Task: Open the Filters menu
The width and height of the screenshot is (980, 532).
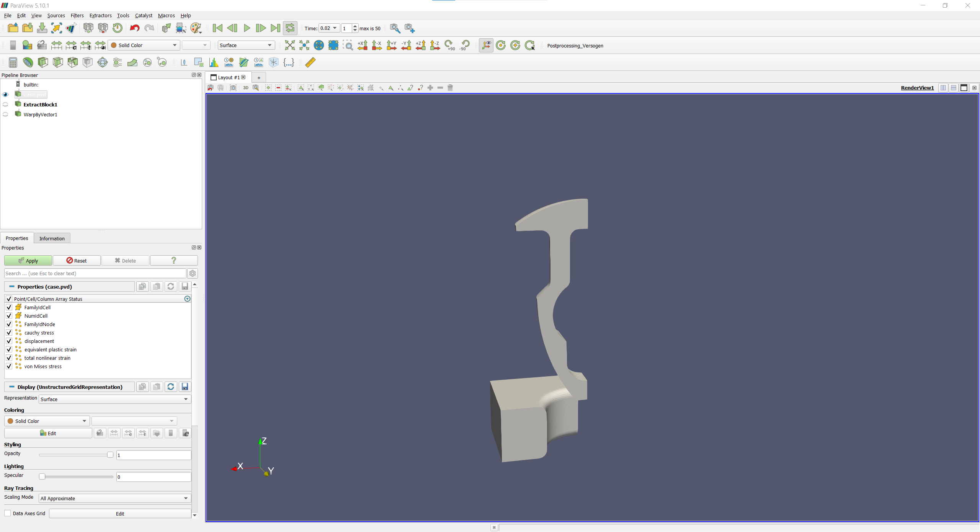Action: (x=77, y=15)
